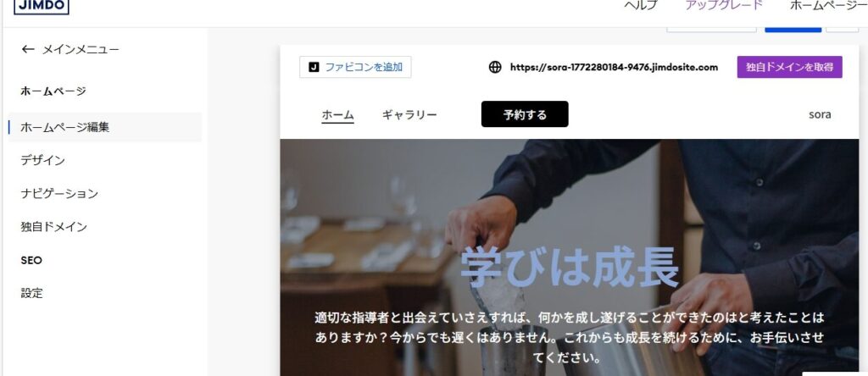Select the ホーム tab in the site preview
868x376 pixels.
coord(337,115)
